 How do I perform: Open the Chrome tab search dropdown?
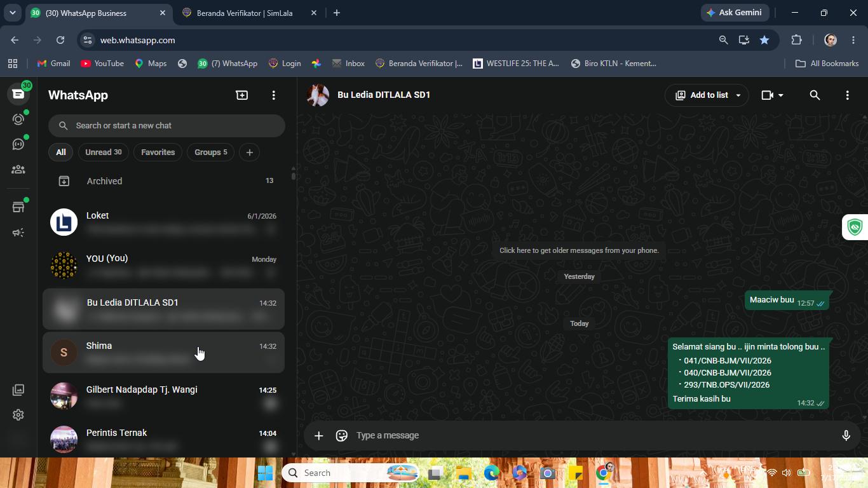[x=13, y=13]
